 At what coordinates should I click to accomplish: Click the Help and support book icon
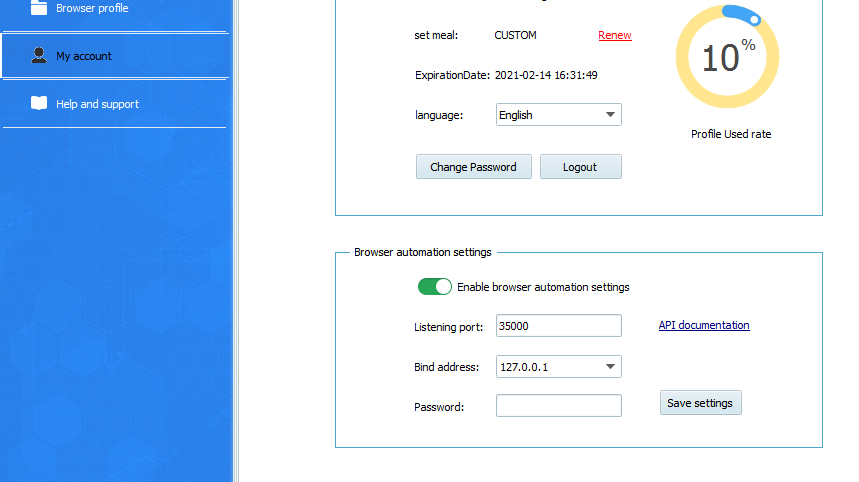pyautogui.click(x=39, y=103)
